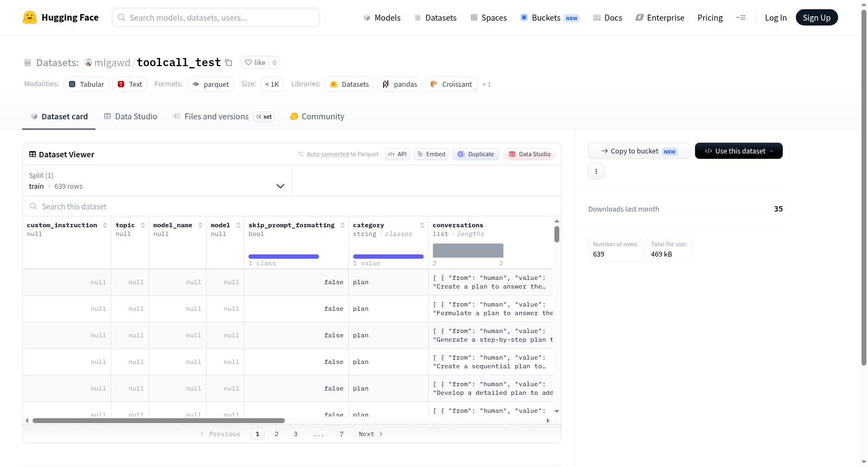The width and height of the screenshot is (868, 467).
Task: Click the Search this dataset field
Action: pos(292,206)
